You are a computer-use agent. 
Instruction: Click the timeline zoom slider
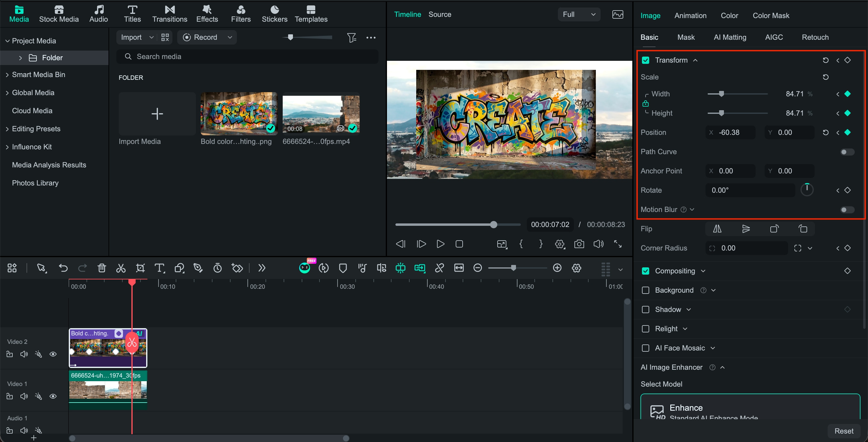(x=517, y=268)
